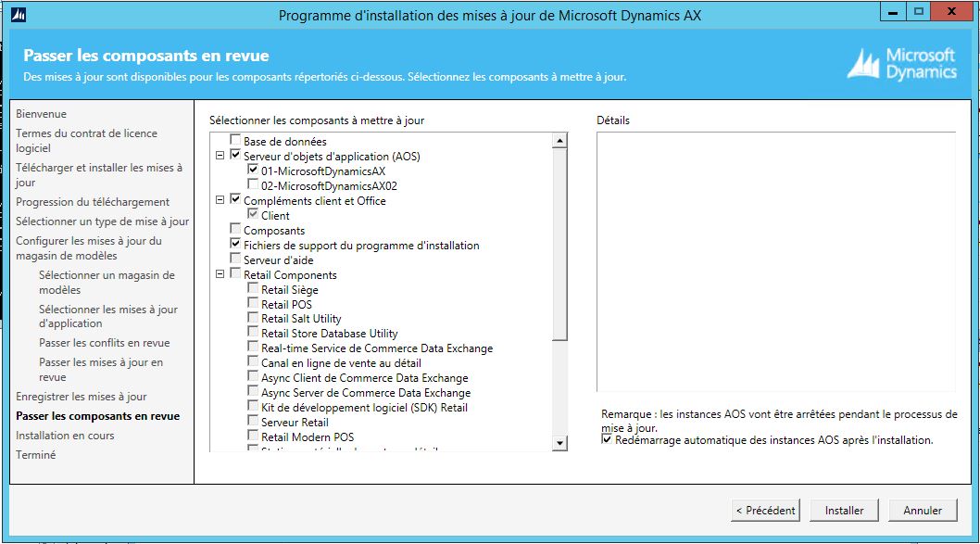
Task: Check the Serveur Retail checkbox
Action: [x=253, y=421]
